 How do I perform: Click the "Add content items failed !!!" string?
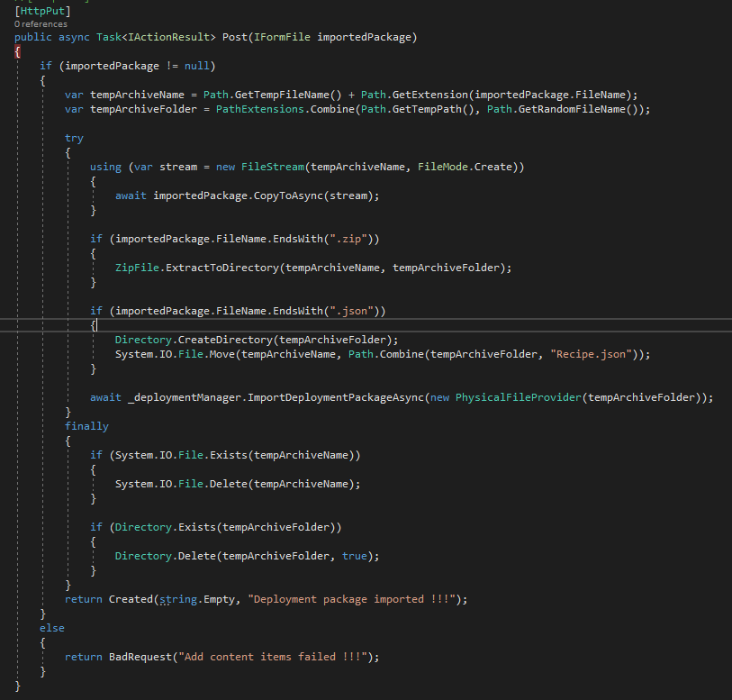pos(273,657)
